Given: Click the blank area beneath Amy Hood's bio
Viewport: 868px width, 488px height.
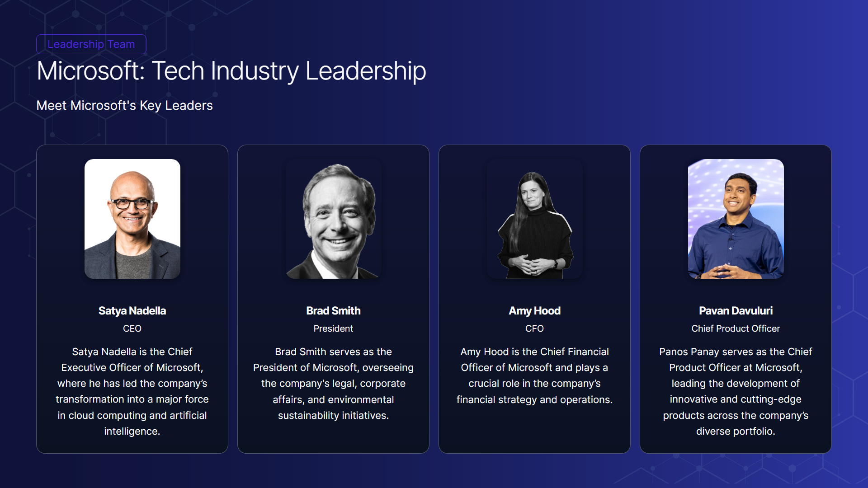Looking at the screenshot, I should click(534, 429).
